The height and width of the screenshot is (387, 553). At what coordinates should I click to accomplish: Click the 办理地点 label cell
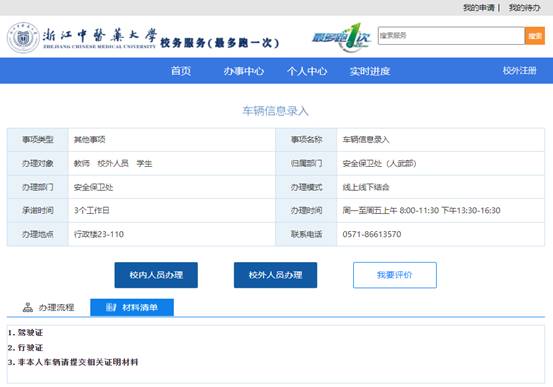38,234
